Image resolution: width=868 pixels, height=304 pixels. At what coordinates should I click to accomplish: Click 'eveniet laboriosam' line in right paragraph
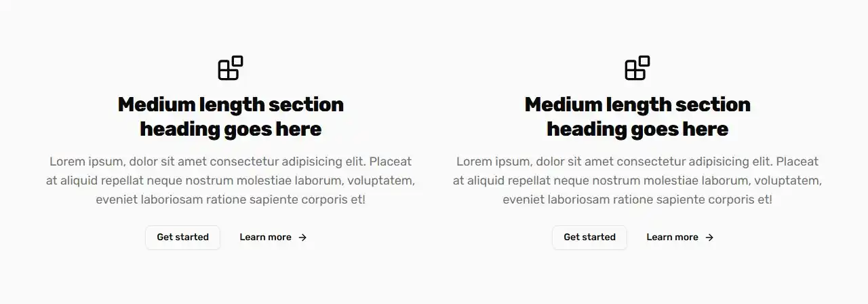point(637,199)
